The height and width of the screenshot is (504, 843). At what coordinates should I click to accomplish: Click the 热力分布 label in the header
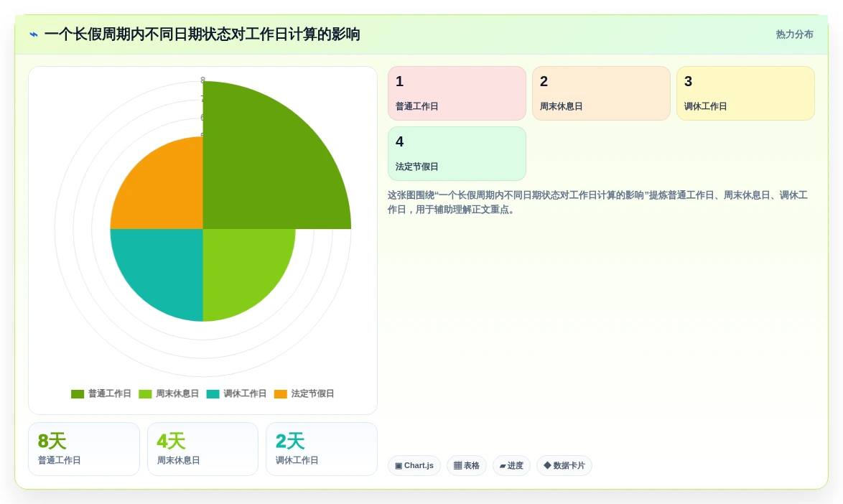click(794, 34)
